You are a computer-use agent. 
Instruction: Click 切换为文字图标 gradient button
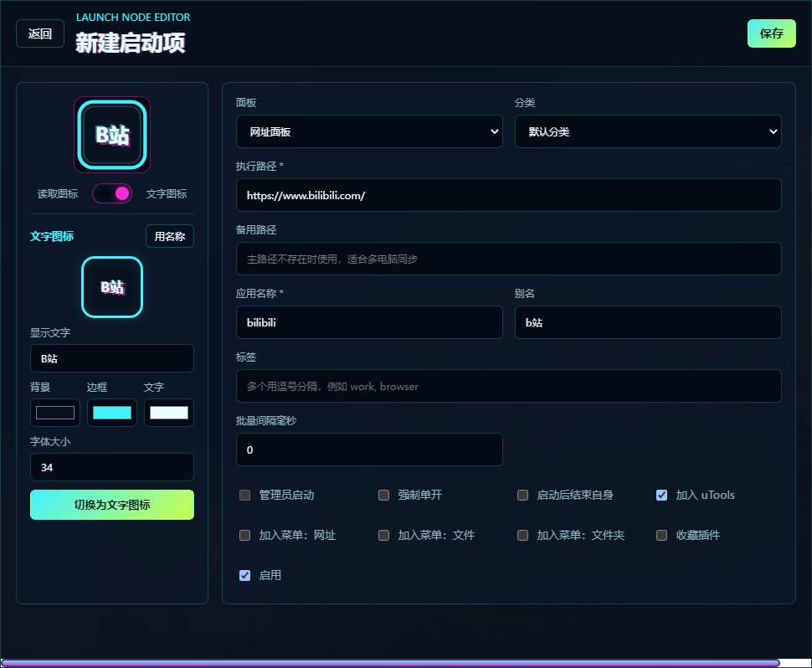112,505
